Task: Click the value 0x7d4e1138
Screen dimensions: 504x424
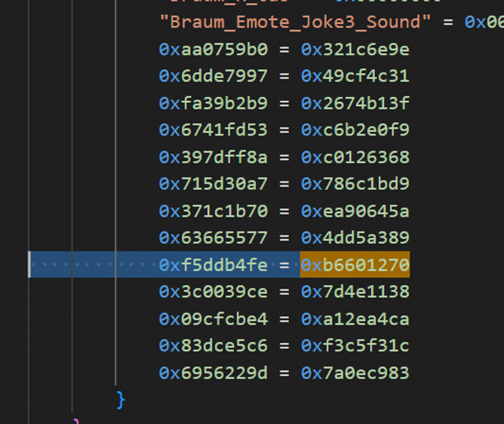Action: [x=354, y=292]
